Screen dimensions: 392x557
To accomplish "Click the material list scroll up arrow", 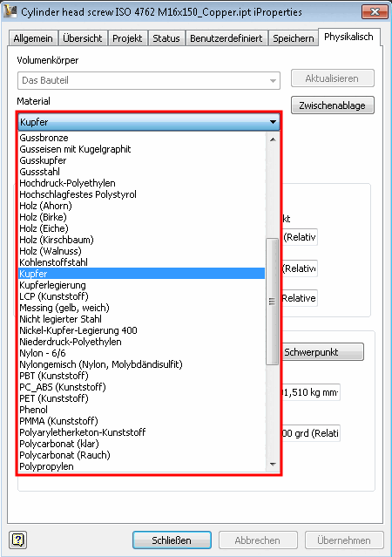I will [x=273, y=139].
